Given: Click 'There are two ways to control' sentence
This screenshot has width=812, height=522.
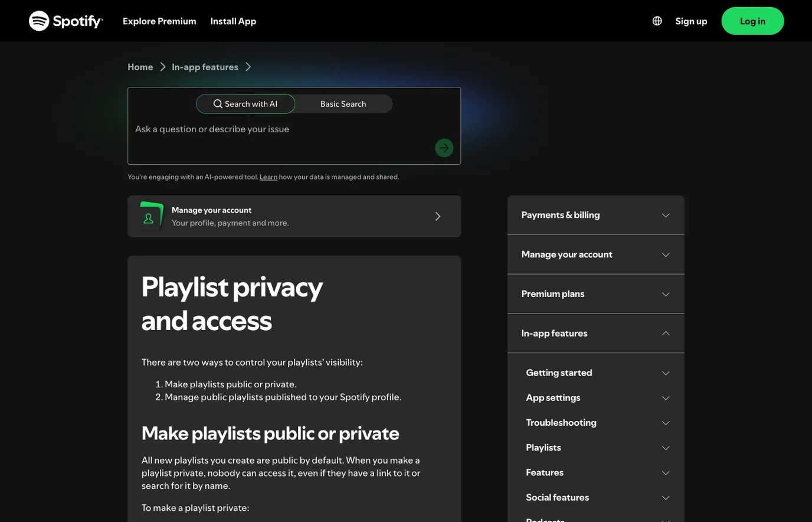Looking at the screenshot, I should click(252, 362).
